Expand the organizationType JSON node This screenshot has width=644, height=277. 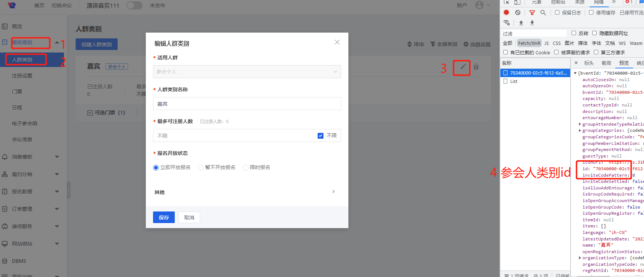pos(580,258)
